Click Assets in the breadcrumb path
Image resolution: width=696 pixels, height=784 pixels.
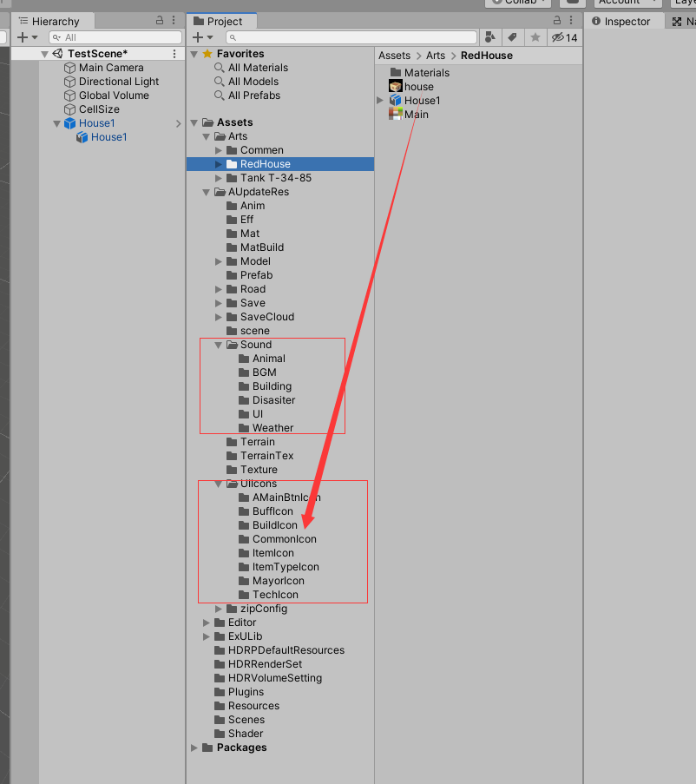(394, 56)
